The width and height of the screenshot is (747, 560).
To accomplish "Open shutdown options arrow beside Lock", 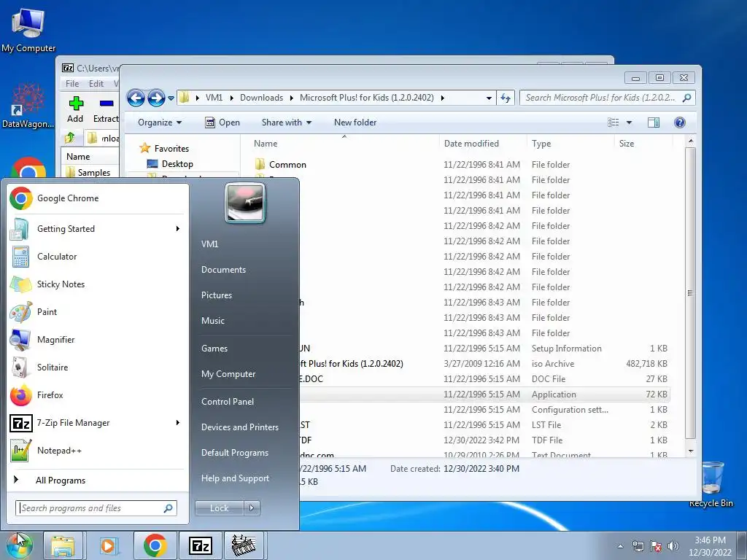I will click(252, 508).
